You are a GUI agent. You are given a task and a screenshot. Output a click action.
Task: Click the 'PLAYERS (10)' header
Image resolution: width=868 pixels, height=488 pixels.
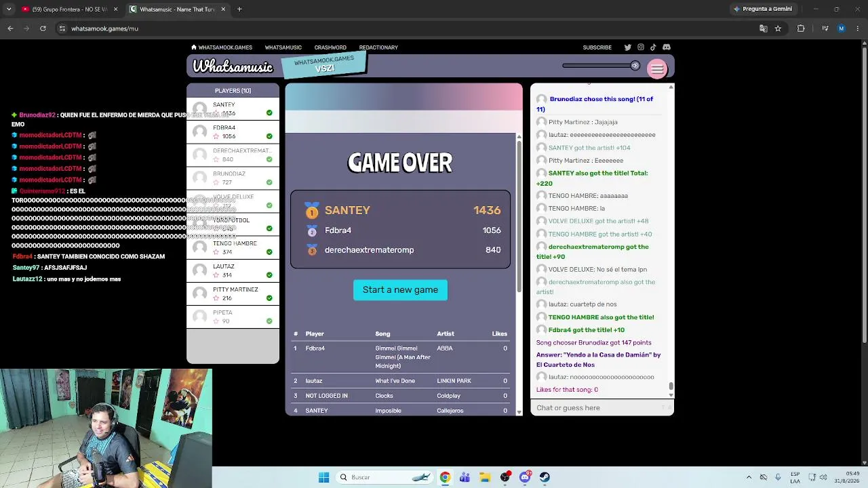click(x=233, y=91)
